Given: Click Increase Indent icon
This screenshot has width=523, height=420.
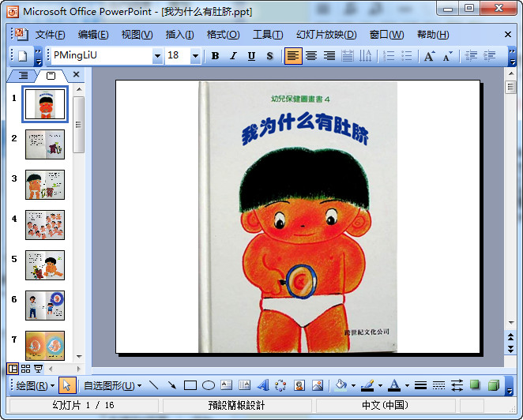Looking at the screenshot, I should 489,56.
